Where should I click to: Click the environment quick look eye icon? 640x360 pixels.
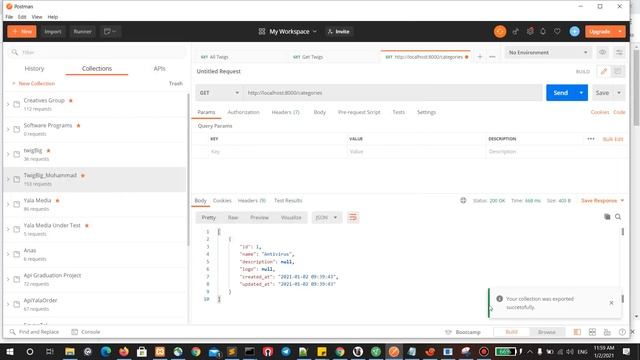tap(602, 52)
